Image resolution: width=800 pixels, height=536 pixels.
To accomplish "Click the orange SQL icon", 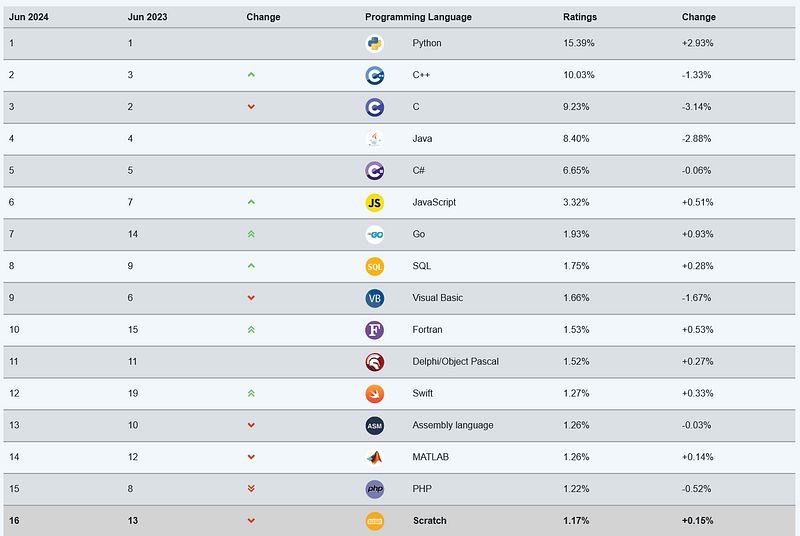I will (375, 266).
